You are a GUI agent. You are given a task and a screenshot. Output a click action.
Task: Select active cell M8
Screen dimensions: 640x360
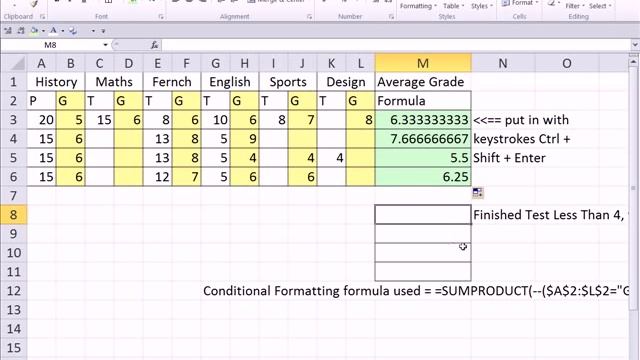pos(423,215)
